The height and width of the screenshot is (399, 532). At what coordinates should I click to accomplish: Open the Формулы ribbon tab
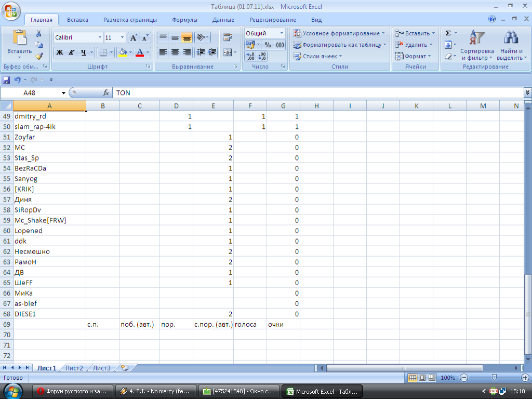coord(184,20)
